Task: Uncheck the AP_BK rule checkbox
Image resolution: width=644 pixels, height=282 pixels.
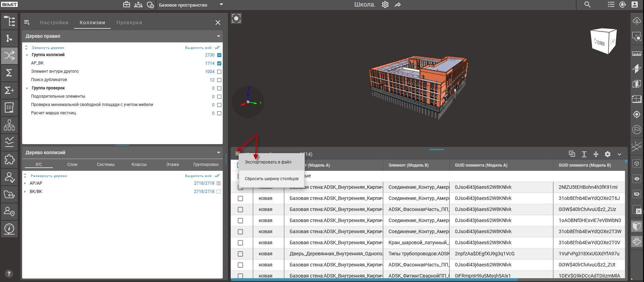Action: tap(219, 63)
